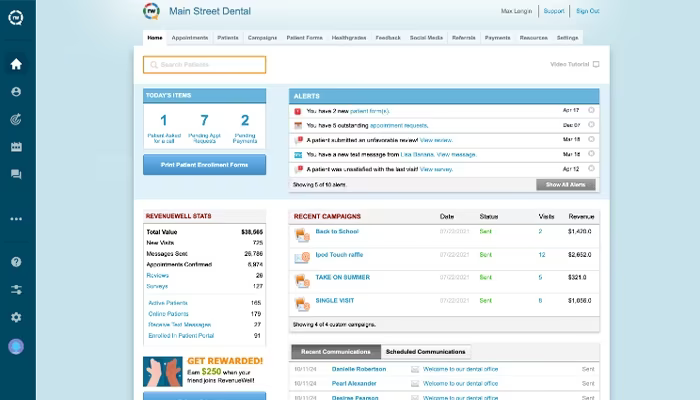The image size is (700, 400).
Task: Click the Get Rewarded banner image
Action: pyautogui.click(x=162, y=371)
